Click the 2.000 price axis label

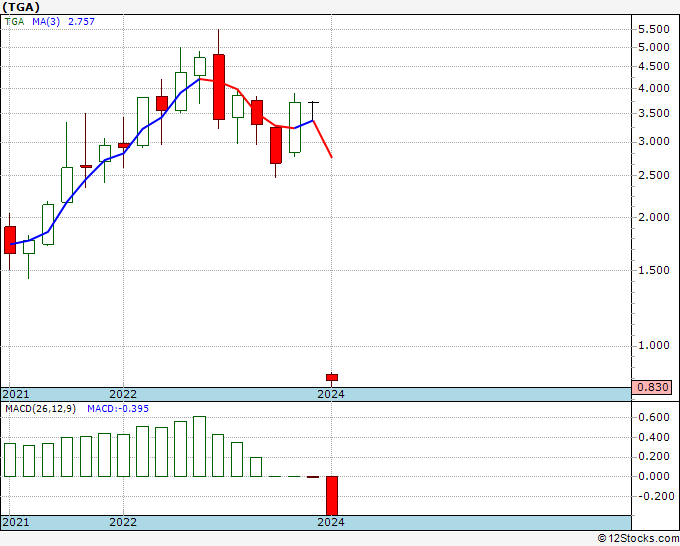click(x=654, y=217)
